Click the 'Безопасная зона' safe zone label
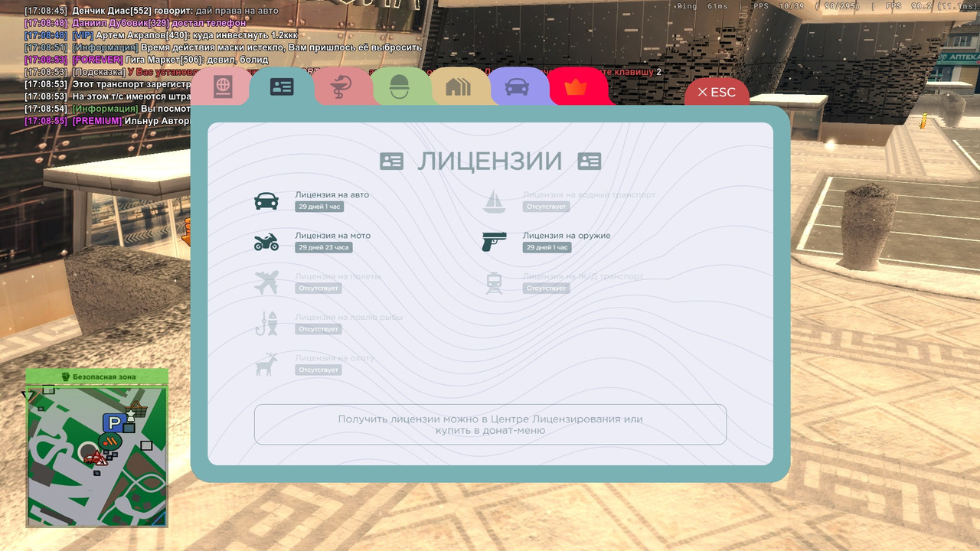Screen dimensions: 980x551 click(x=97, y=377)
